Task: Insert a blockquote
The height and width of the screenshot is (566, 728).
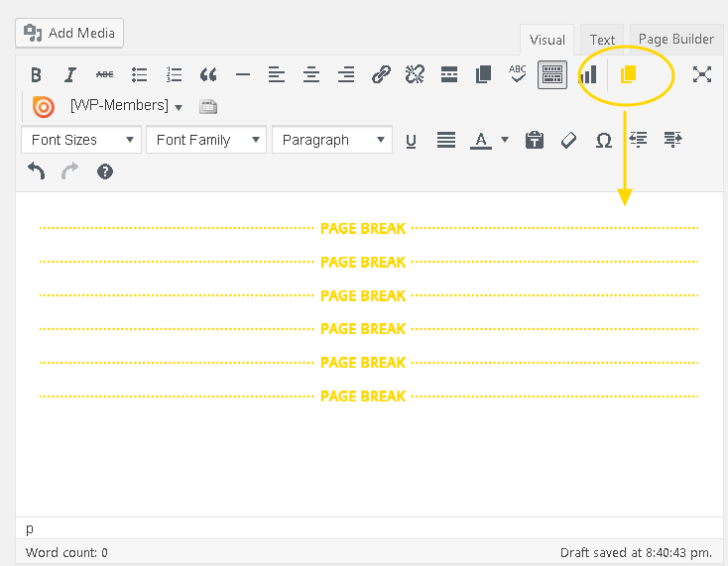Action: 208,74
